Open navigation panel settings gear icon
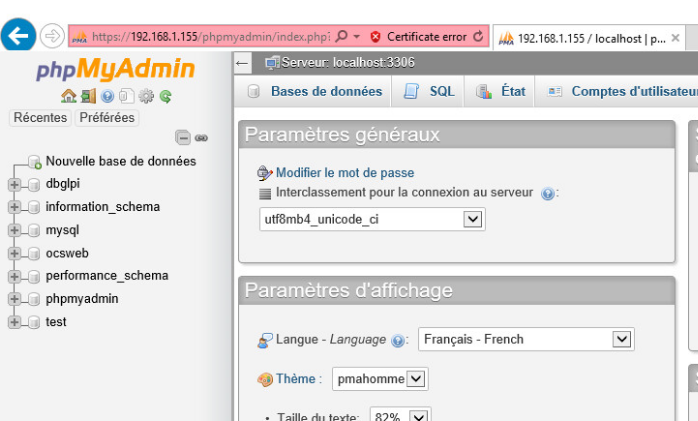 tap(146, 96)
